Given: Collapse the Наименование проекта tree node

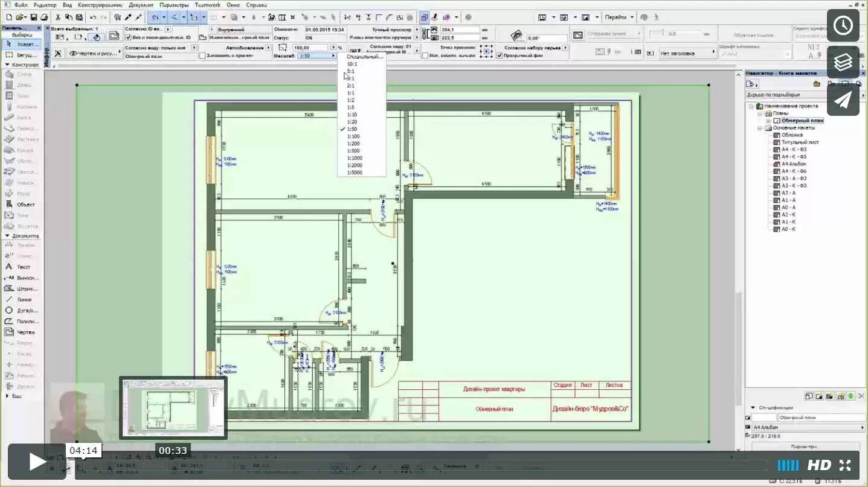Looking at the screenshot, I should pyautogui.click(x=752, y=106).
